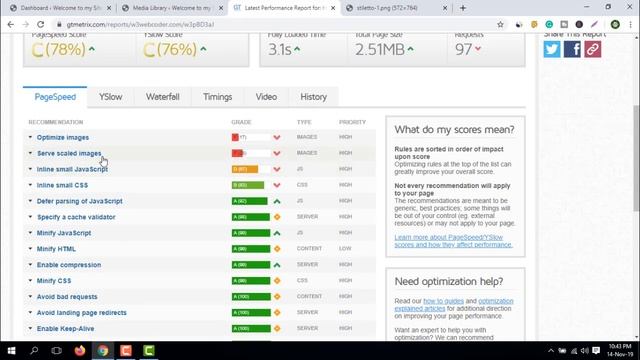Expand Enable compression arrow
640x360 pixels.
click(x=30, y=264)
